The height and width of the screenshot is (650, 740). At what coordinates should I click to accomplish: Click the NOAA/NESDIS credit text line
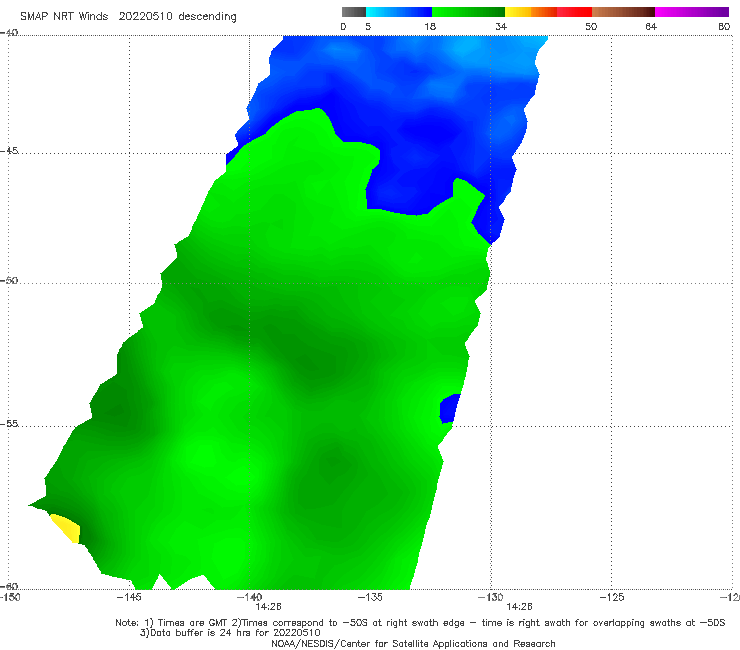[413, 644]
